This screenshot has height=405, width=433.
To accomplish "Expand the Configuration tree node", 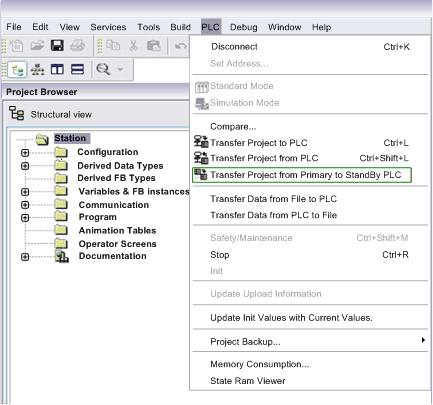I will point(25,153).
